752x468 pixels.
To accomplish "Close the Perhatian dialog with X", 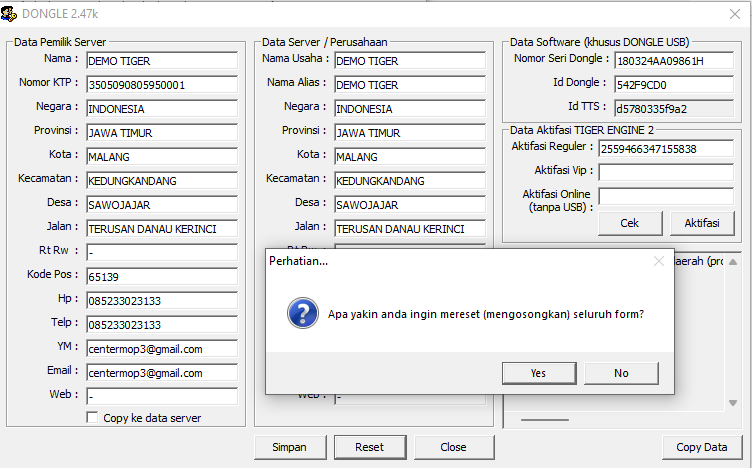I will click(x=658, y=261).
